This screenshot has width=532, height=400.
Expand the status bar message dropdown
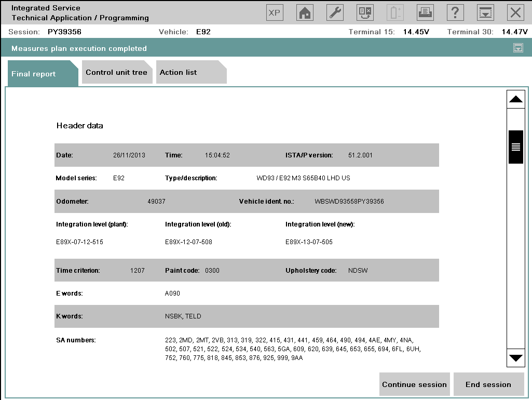[518, 48]
